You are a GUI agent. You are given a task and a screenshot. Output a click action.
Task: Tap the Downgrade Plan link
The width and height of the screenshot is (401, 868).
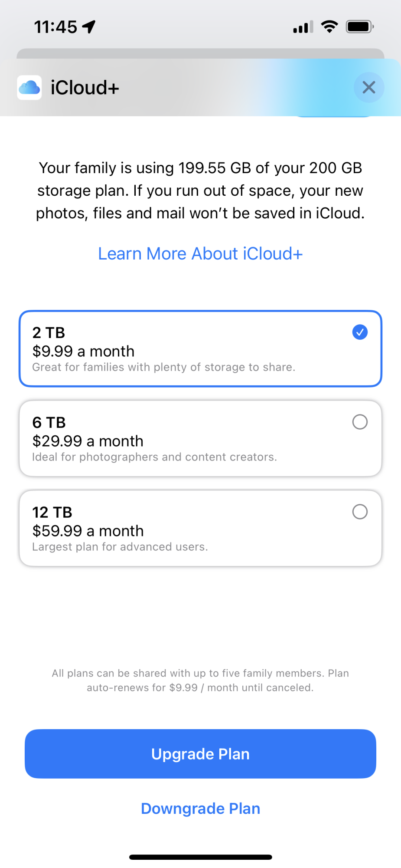[x=200, y=809]
